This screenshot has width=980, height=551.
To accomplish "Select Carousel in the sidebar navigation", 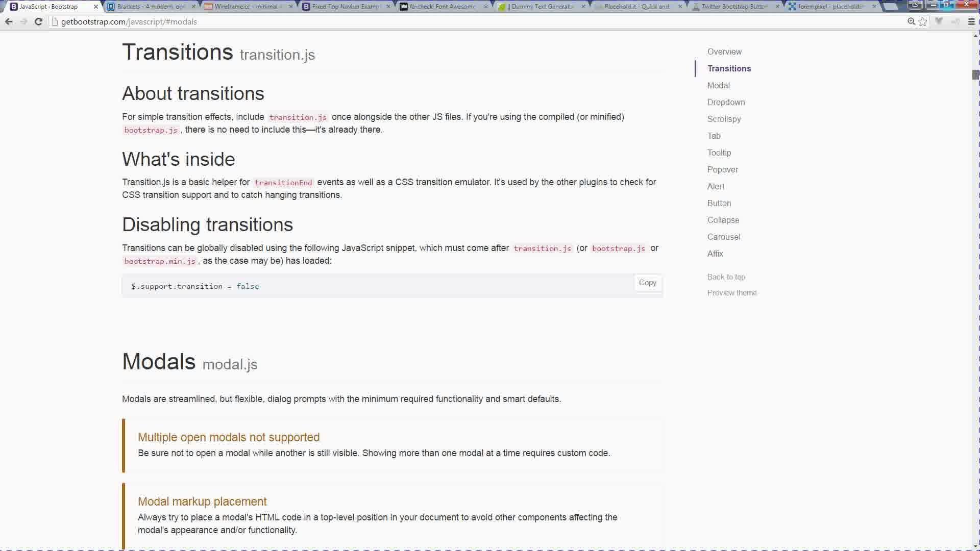I will pos(723,237).
